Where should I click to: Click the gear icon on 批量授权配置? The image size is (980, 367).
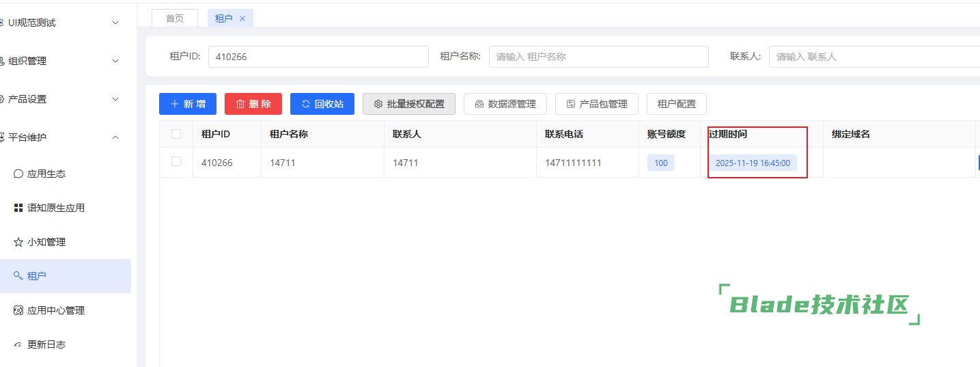pos(378,104)
